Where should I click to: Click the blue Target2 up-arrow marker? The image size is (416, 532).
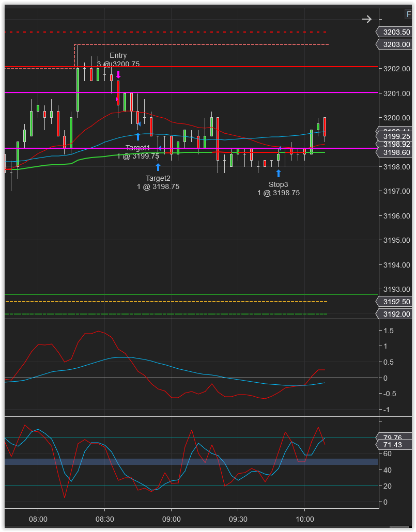pos(158,167)
